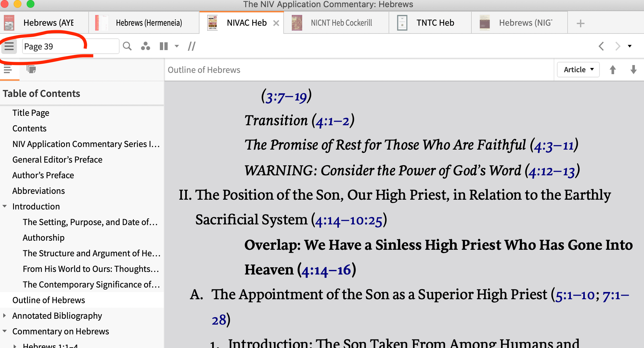
Task: Open the search magnifier icon
Action: [127, 46]
